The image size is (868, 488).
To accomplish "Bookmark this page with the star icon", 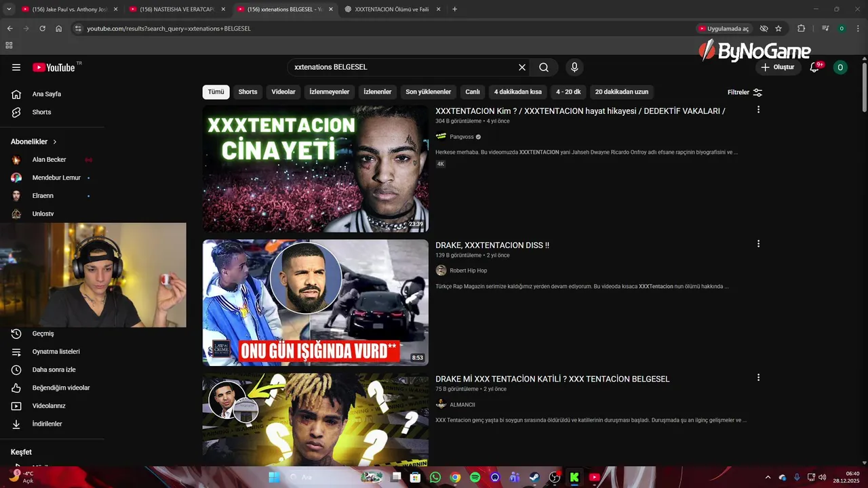I will pos(778,28).
